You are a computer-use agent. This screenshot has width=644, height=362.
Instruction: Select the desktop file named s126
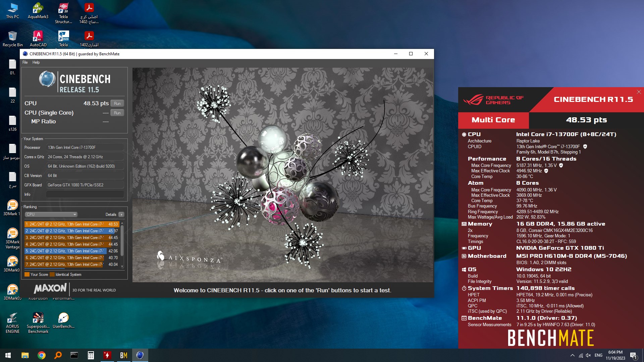pos(12,123)
